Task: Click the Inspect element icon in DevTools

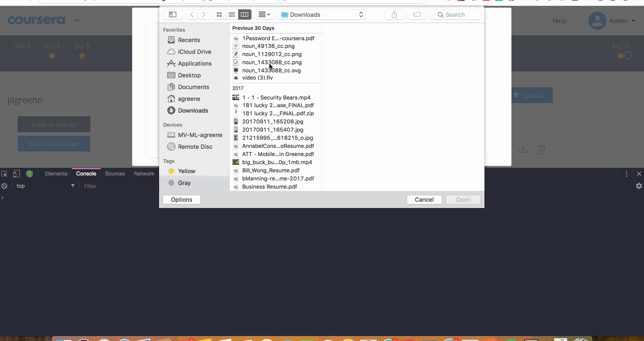Action: 5,173
